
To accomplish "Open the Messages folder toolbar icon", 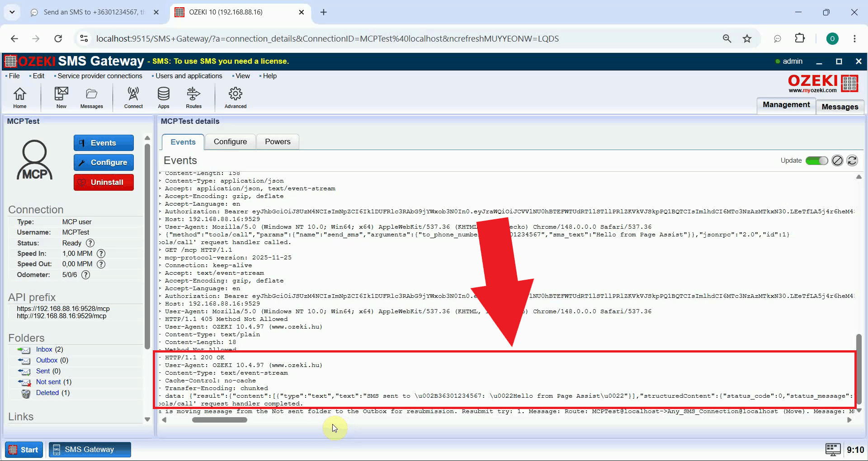I will pyautogui.click(x=91, y=98).
